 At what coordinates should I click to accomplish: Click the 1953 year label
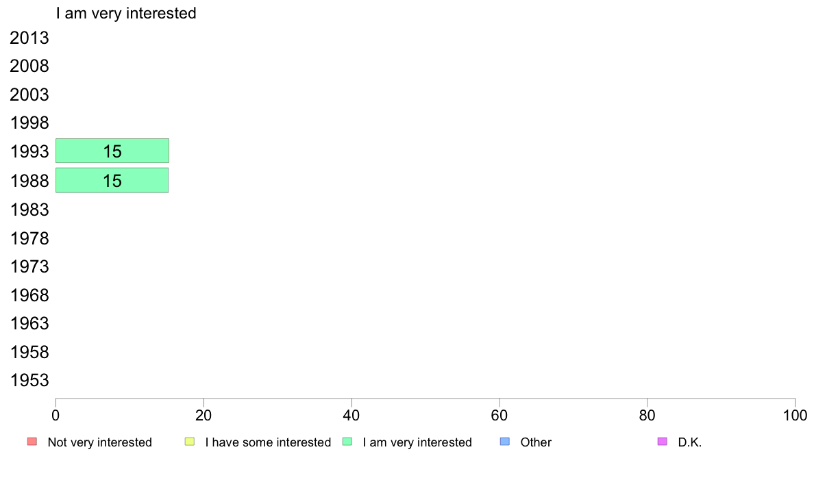tap(29, 381)
